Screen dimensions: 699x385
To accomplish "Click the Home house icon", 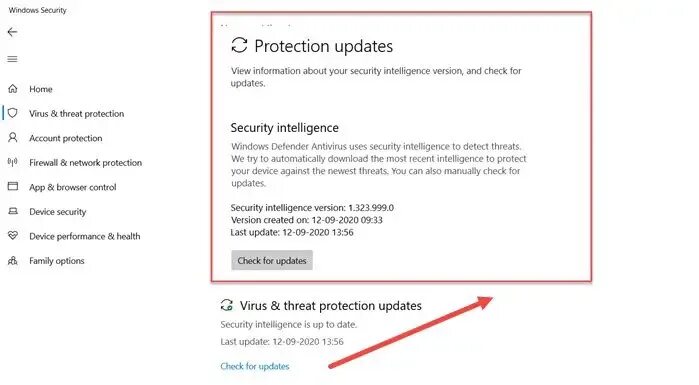I will coord(13,89).
